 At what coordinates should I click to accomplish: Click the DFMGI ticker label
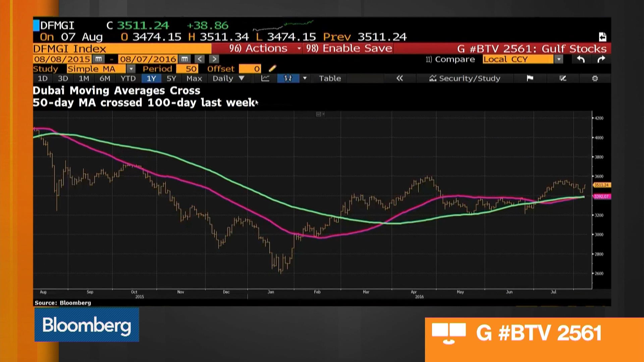coord(57,25)
